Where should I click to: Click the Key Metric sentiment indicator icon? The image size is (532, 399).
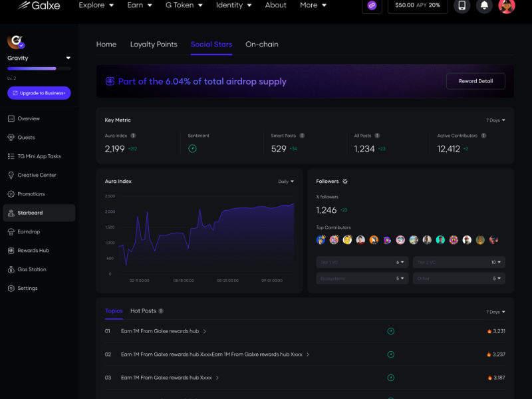192,148
